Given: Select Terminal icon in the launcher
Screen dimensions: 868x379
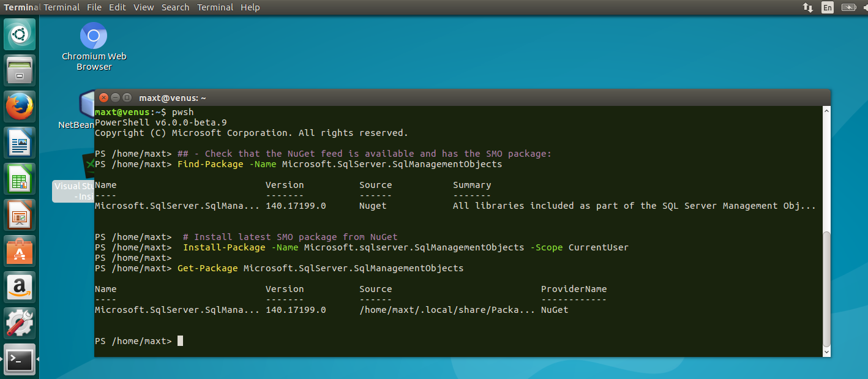Looking at the screenshot, I should [x=20, y=359].
